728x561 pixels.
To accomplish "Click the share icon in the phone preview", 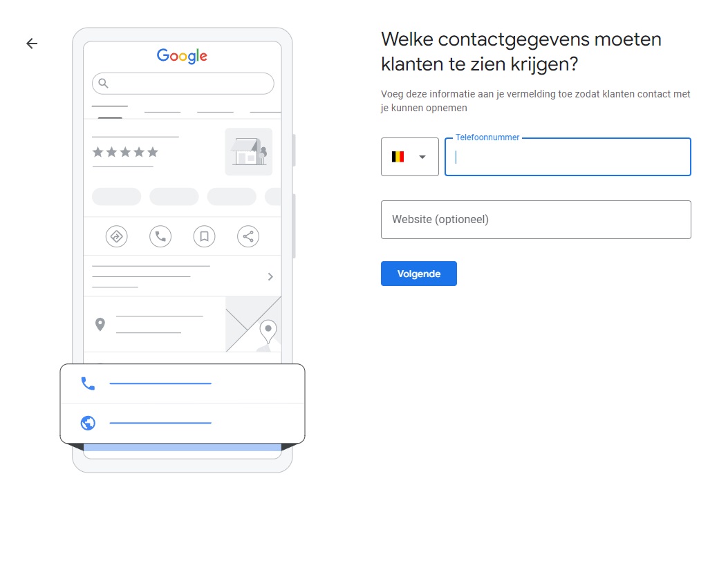I will click(x=248, y=236).
